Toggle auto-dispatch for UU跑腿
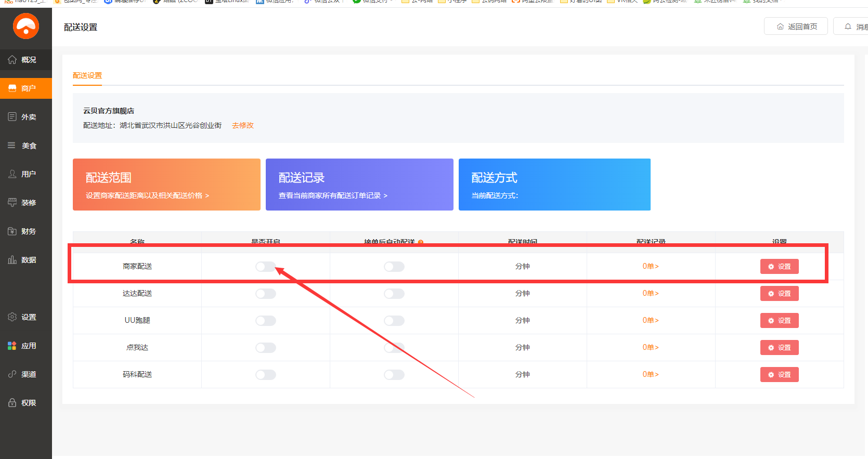This screenshot has height=459, width=868. click(394, 321)
